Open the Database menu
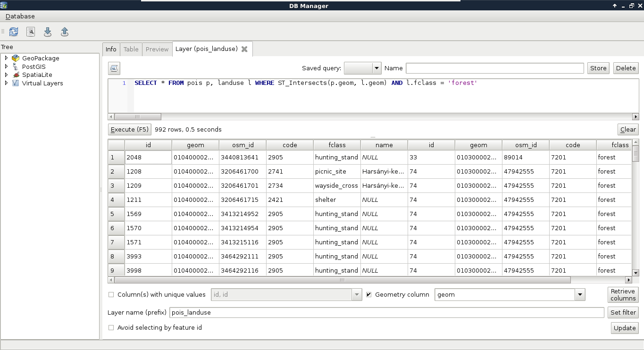This screenshot has height=350, width=644. [x=20, y=17]
